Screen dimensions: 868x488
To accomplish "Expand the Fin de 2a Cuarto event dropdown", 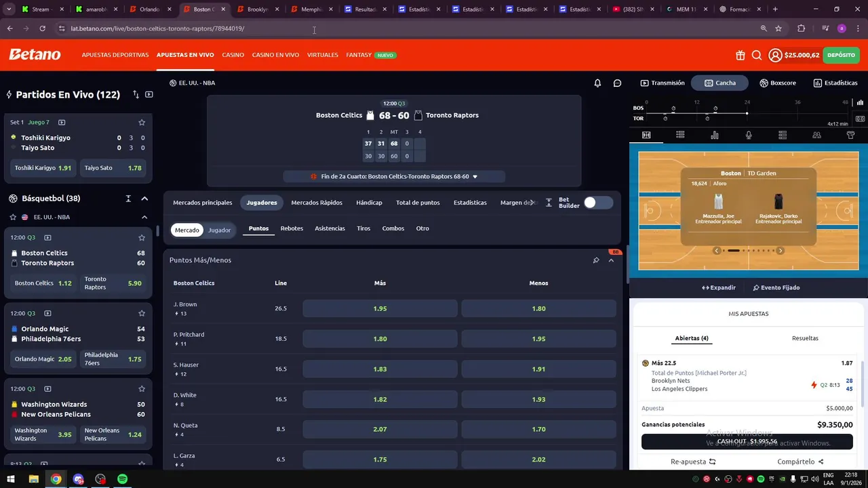I will (394, 176).
